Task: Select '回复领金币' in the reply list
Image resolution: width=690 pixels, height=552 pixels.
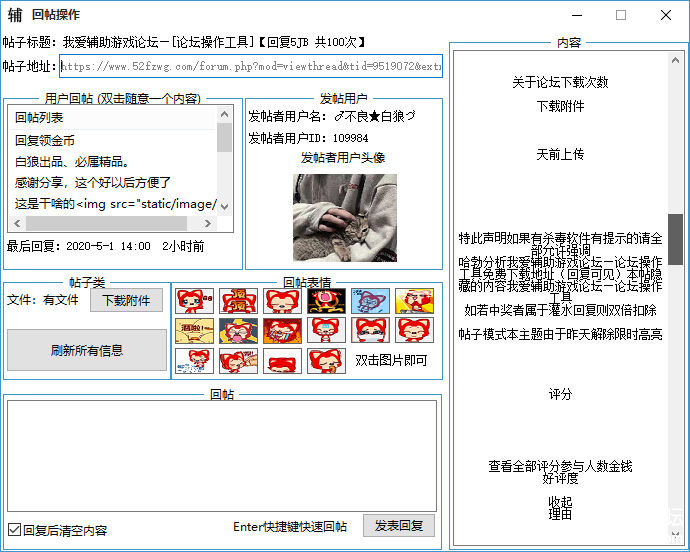Action: 45,140
